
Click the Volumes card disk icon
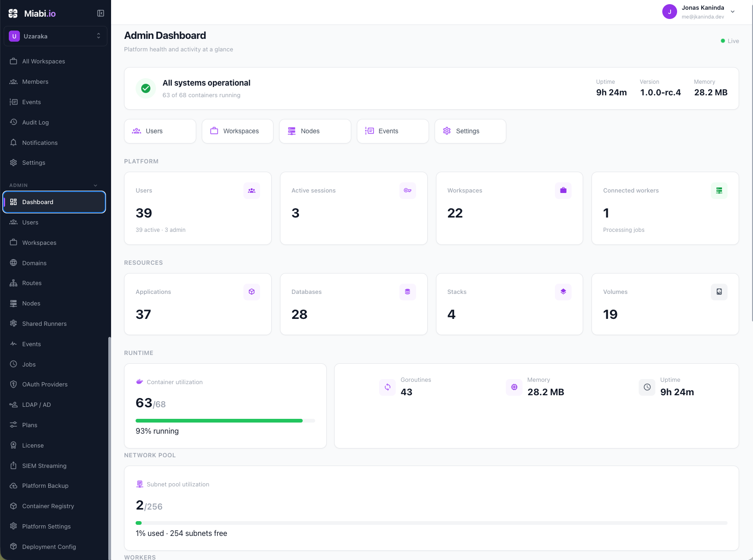click(719, 292)
